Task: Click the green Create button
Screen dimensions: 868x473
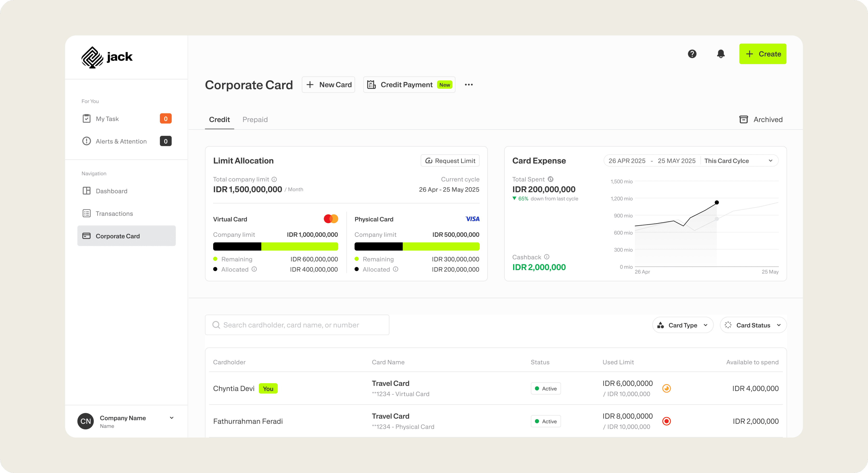Action: [x=763, y=54]
